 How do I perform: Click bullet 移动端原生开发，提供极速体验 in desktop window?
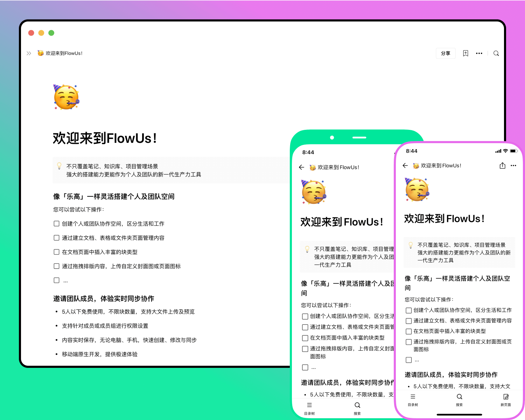(100, 354)
